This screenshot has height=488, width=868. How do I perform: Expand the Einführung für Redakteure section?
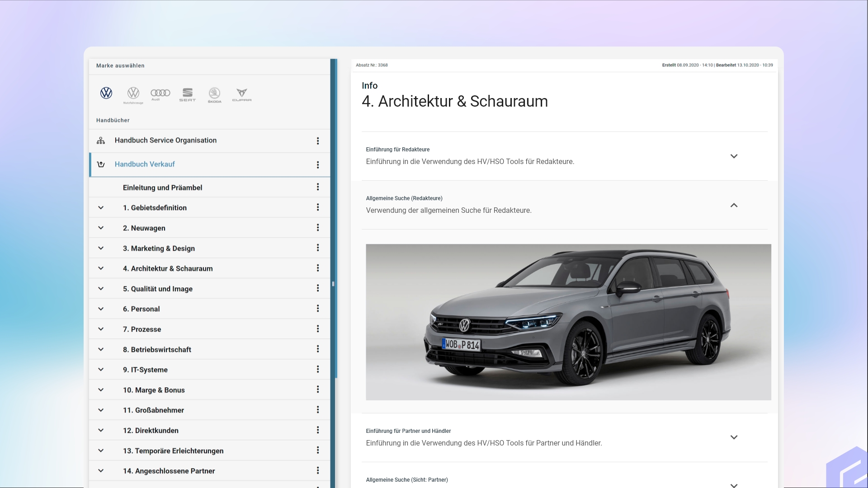tap(734, 156)
